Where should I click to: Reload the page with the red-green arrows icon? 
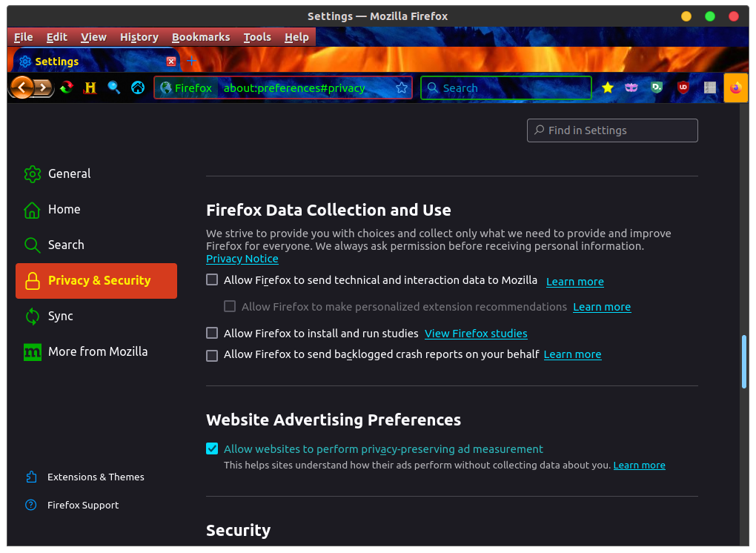coord(67,87)
